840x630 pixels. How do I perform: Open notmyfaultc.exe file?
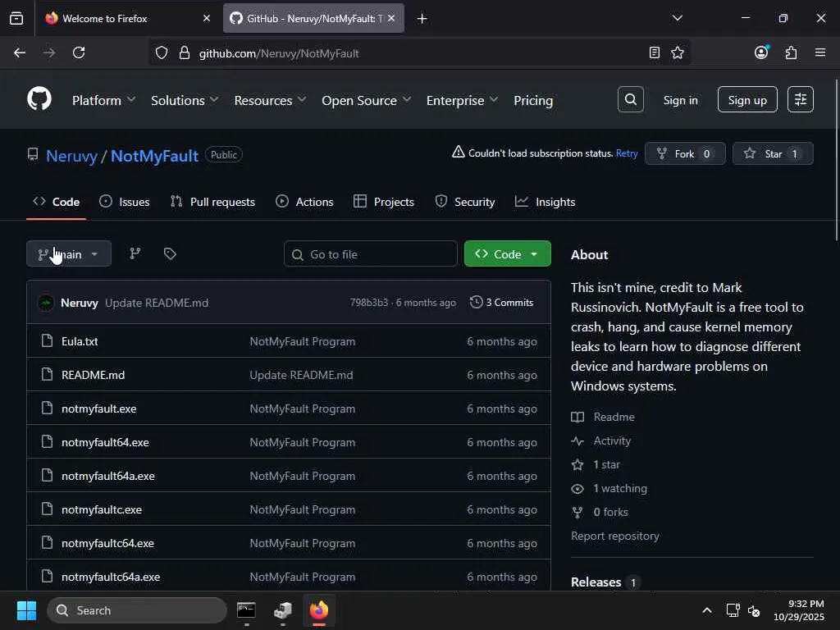102,509
